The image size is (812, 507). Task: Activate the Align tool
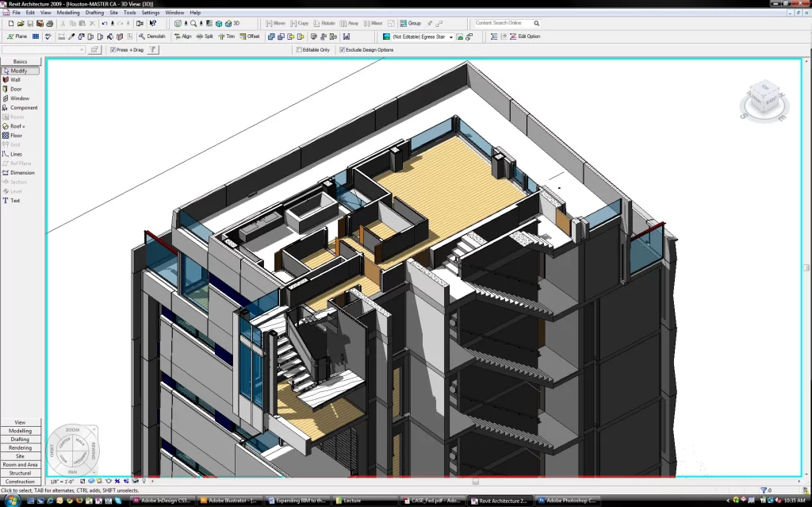tap(183, 36)
